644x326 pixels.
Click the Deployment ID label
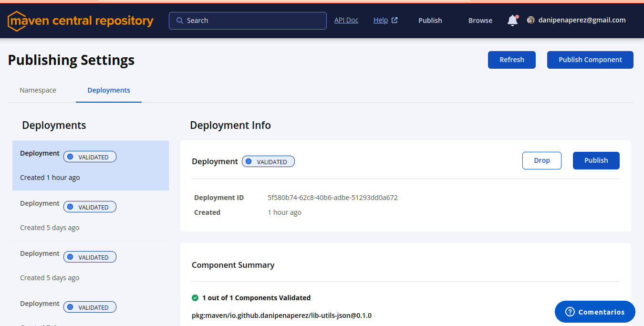click(219, 198)
